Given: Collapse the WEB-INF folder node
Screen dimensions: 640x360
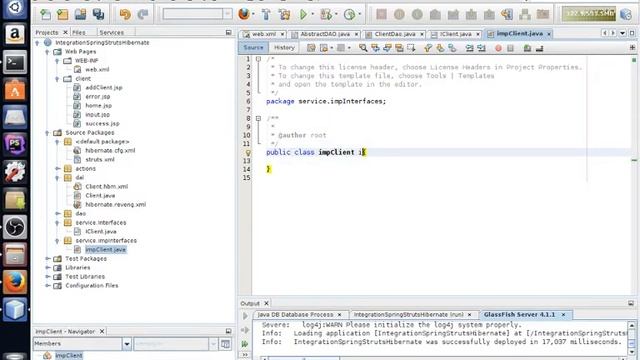Looking at the screenshot, I should coord(57,61).
